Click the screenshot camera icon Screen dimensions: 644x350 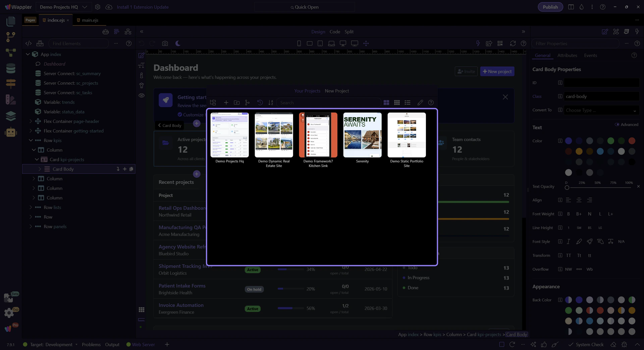point(165,44)
